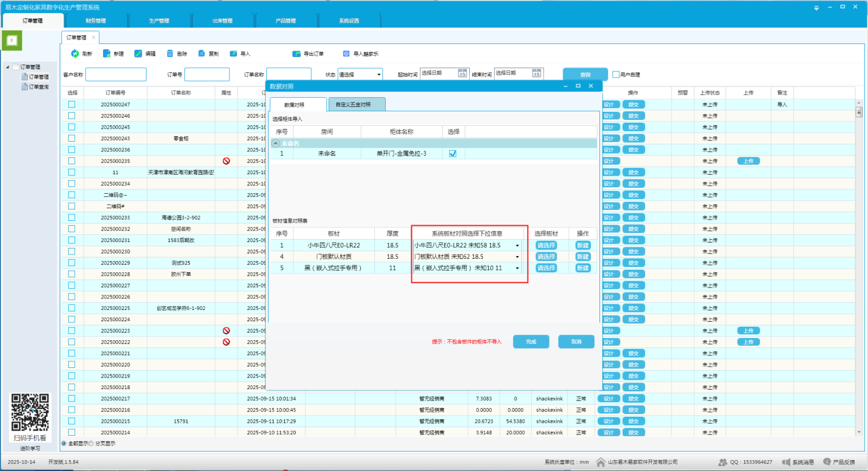Click the 复制 (copy) toolbar icon
Image resolution: width=868 pixels, height=471 pixels.
coord(202,54)
